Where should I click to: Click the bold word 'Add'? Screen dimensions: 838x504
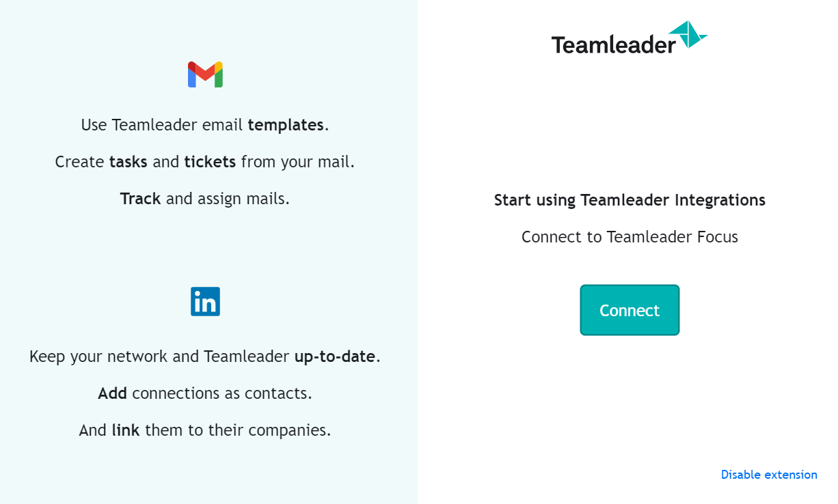tap(112, 393)
